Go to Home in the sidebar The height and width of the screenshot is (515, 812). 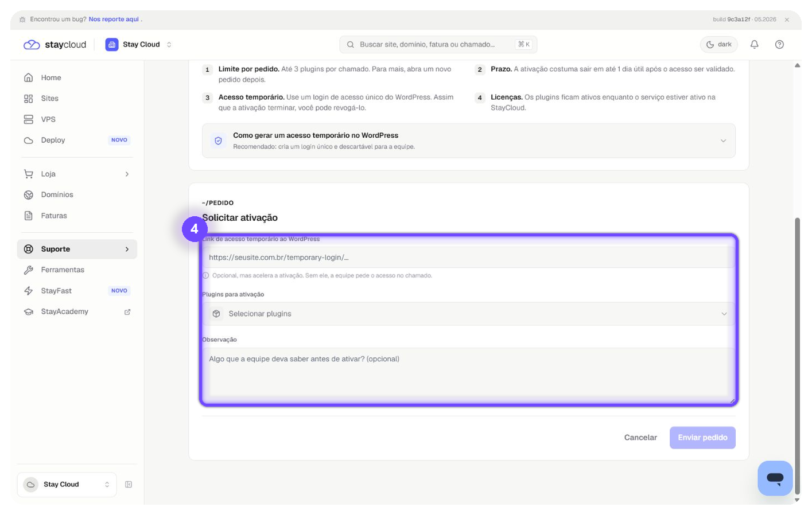click(x=77, y=77)
